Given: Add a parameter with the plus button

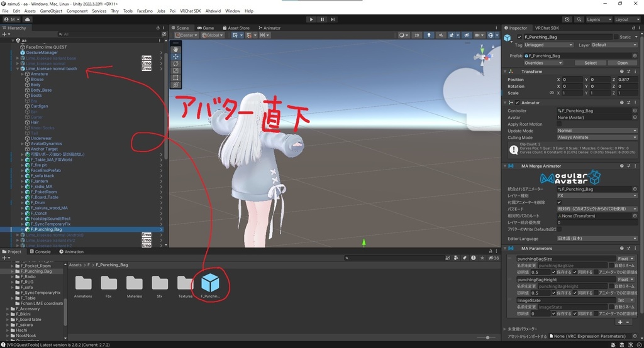Looking at the screenshot, I should tap(619, 322).
